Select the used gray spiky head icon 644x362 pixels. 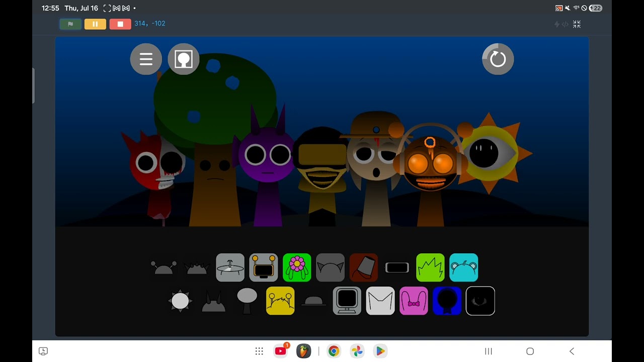(x=197, y=268)
